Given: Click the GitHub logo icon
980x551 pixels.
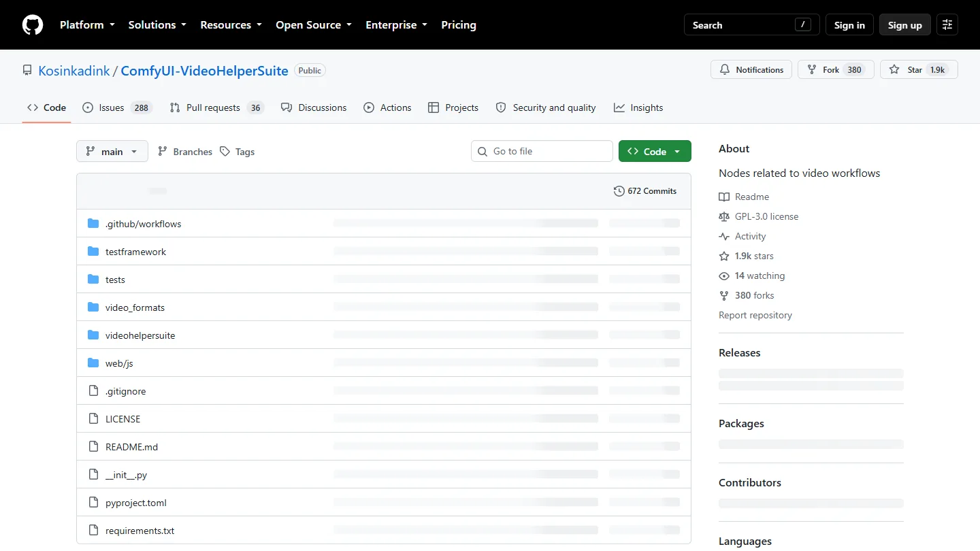Looking at the screenshot, I should coord(33,25).
